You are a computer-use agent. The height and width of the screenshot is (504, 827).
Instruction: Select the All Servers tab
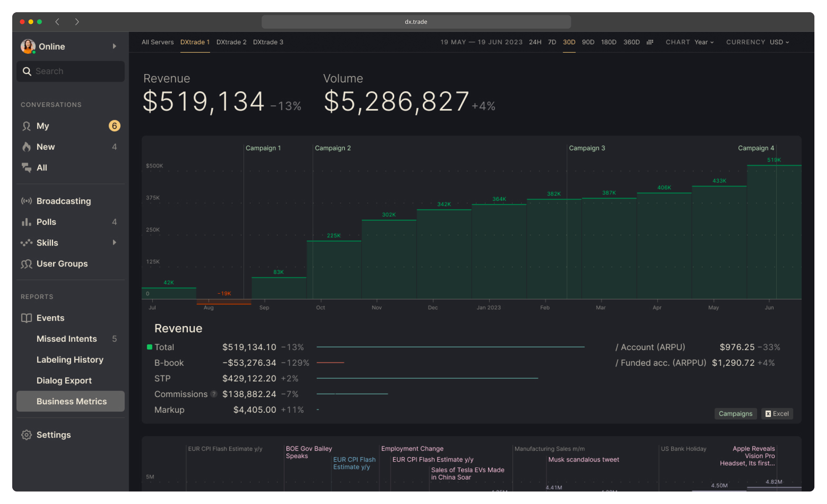(157, 42)
